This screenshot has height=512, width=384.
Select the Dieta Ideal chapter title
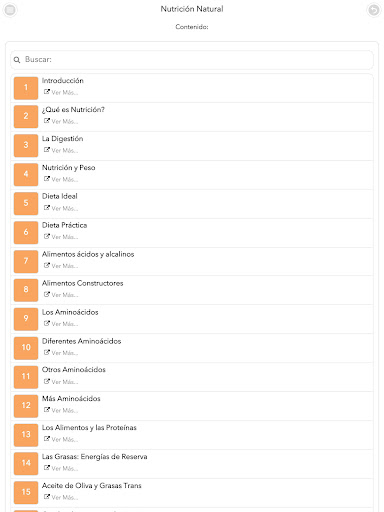pos(60,196)
